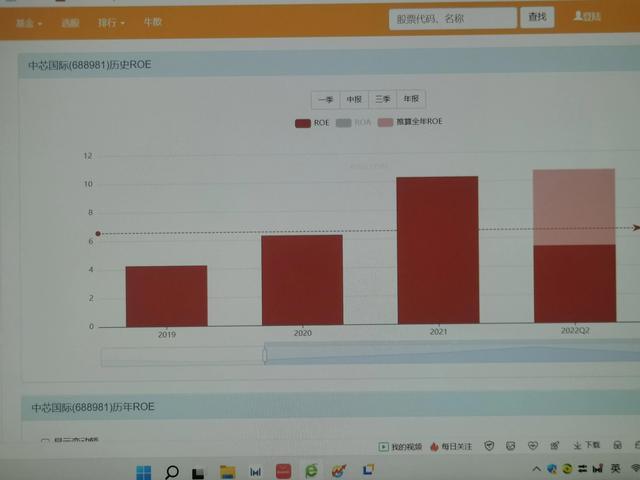640x480 pixels.
Task: Open the blue square taskbar app
Action: [368, 469]
